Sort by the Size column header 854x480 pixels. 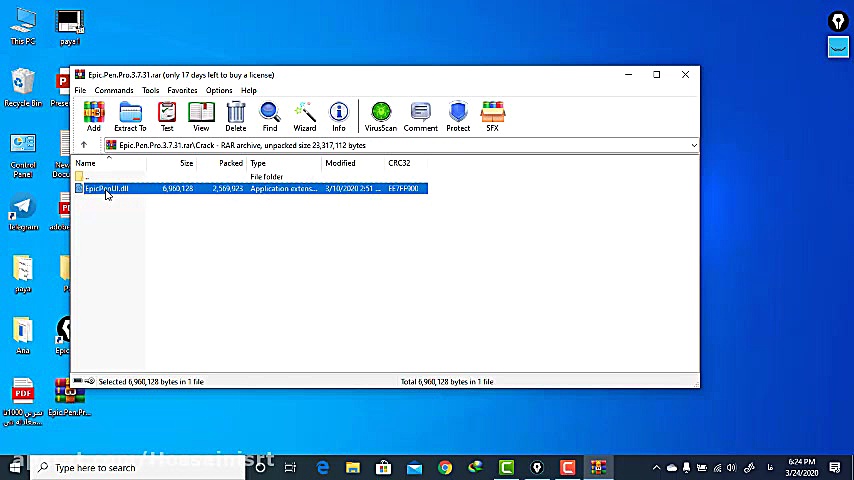[171, 163]
